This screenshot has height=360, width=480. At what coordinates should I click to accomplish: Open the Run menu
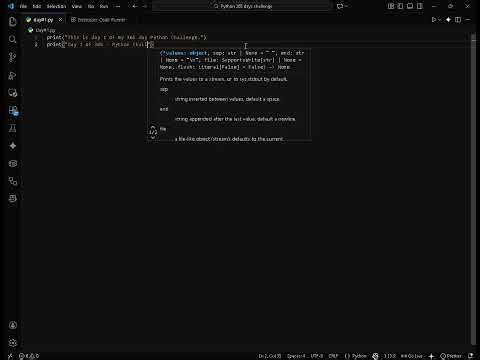coord(104,6)
